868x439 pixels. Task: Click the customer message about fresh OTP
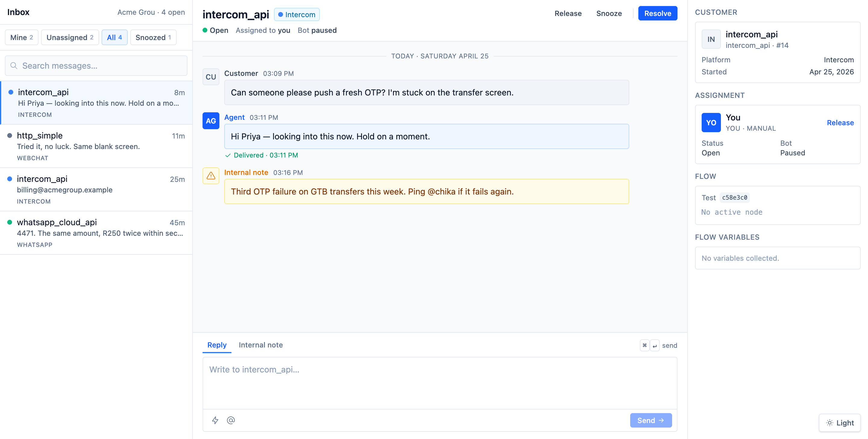426,92
